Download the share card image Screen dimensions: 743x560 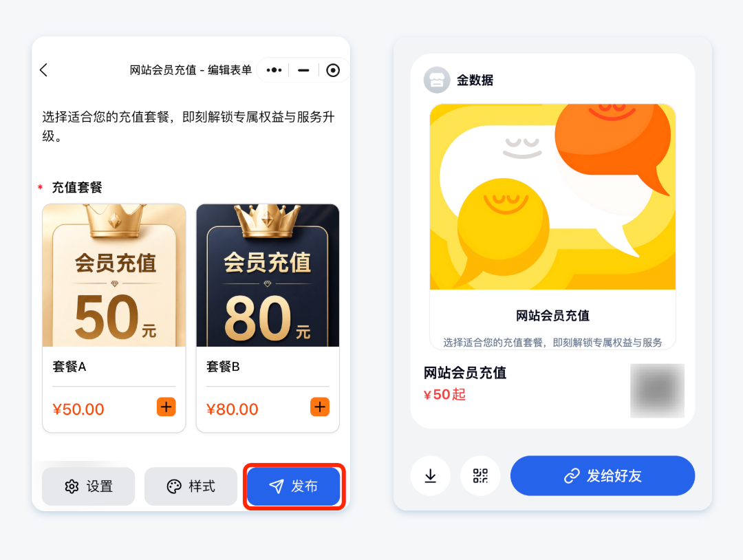tap(430, 475)
